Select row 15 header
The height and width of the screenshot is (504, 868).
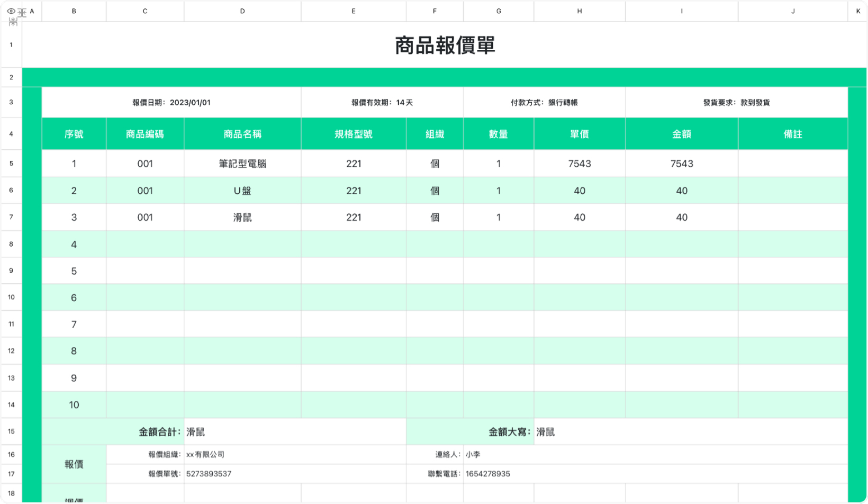pyautogui.click(x=11, y=431)
